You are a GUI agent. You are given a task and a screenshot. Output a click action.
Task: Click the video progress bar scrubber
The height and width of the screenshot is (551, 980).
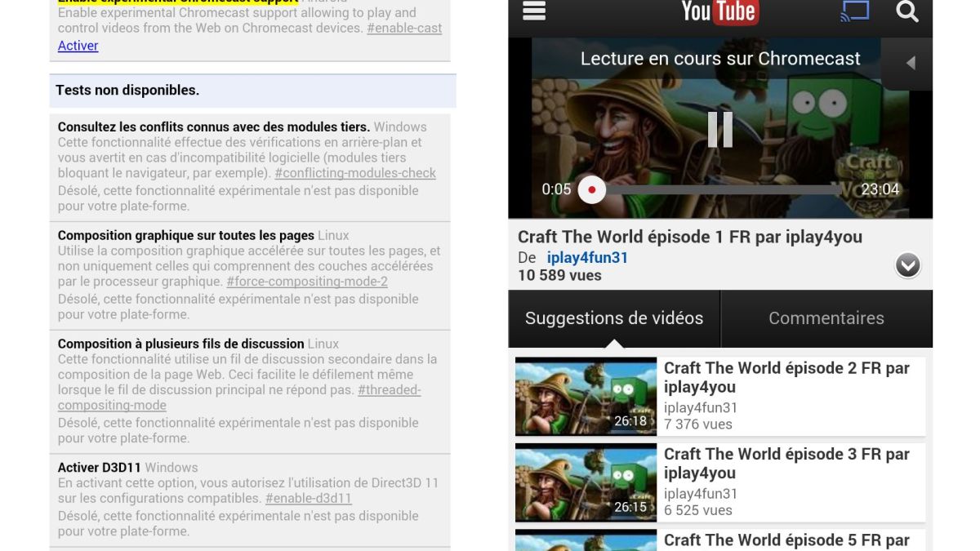click(x=591, y=189)
